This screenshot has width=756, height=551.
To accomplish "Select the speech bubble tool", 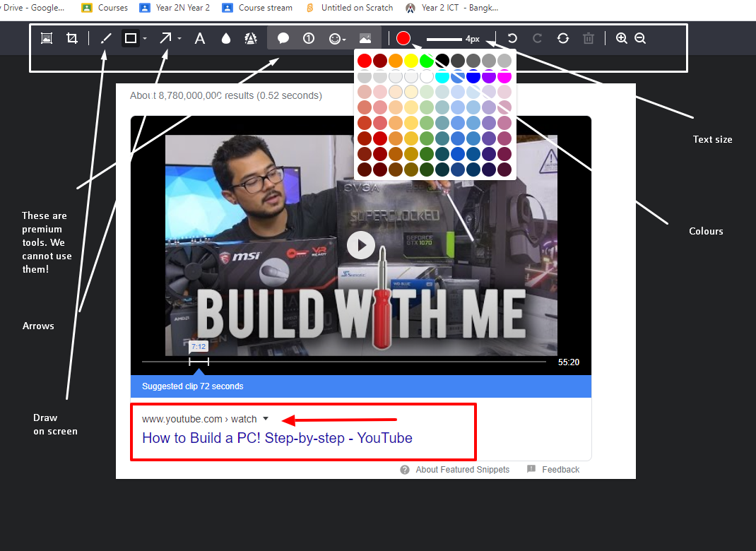I will 283,38.
